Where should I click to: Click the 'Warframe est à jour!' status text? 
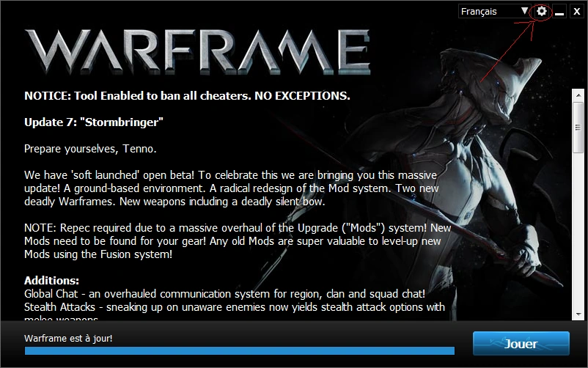pyautogui.click(x=68, y=339)
